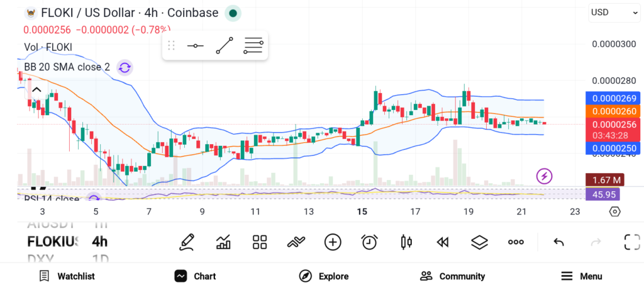The width and height of the screenshot is (644, 290).
Task: Click the FLOKIUS watchlist symbol entry
Action: (53, 242)
